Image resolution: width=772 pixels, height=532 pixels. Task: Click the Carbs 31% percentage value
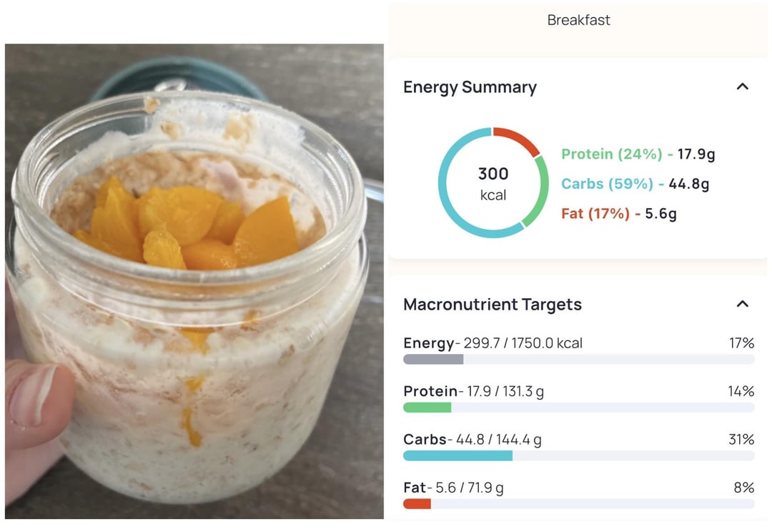(741, 439)
